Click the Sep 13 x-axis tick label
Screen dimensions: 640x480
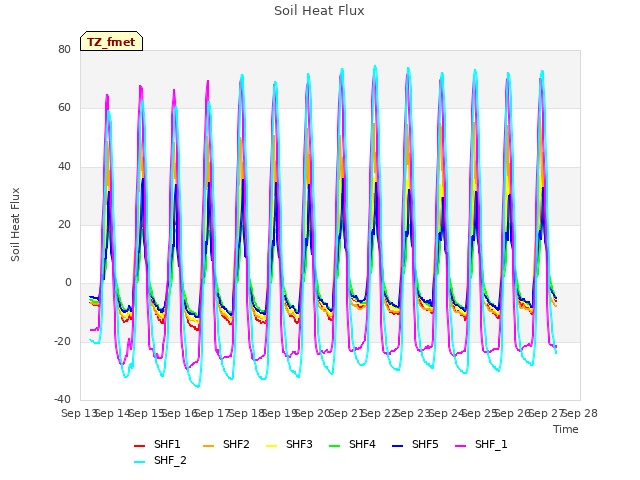click(x=80, y=413)
